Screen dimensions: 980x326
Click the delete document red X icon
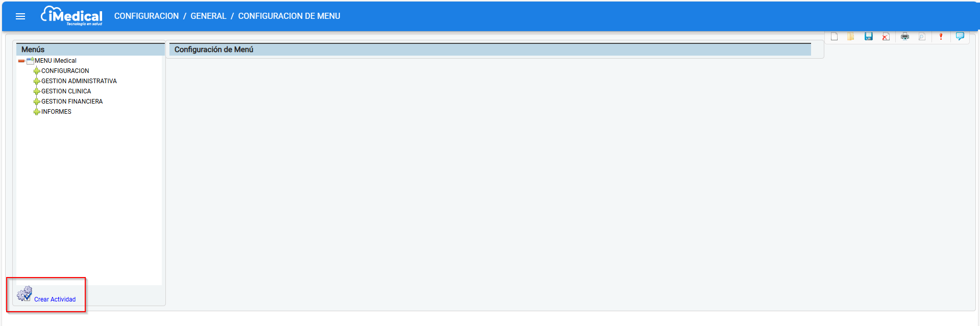click(886, 37)
